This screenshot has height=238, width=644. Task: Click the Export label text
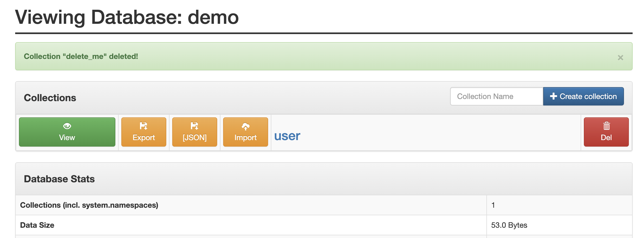pos(144,137)
